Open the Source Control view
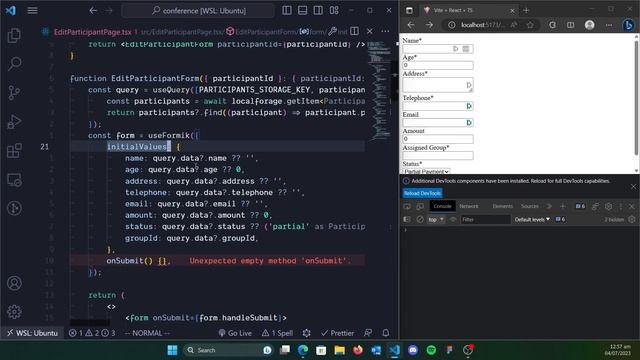Viewport: 640px width, 360px height. tap(14, 93)
